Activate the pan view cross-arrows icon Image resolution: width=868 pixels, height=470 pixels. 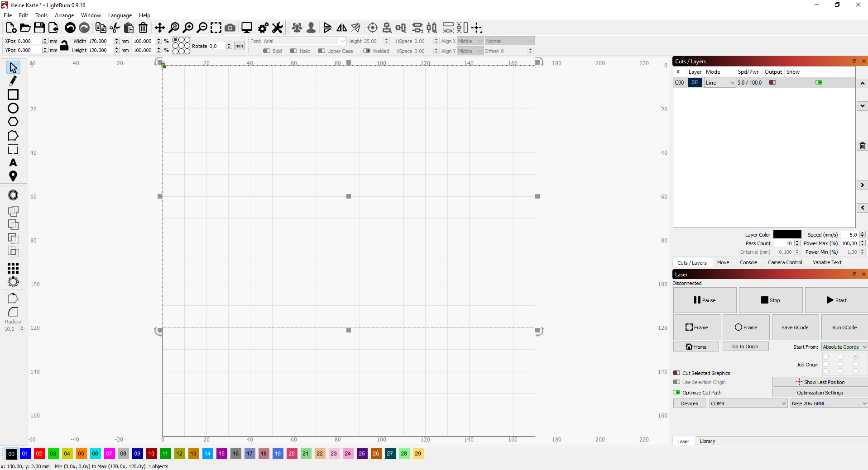160,28
